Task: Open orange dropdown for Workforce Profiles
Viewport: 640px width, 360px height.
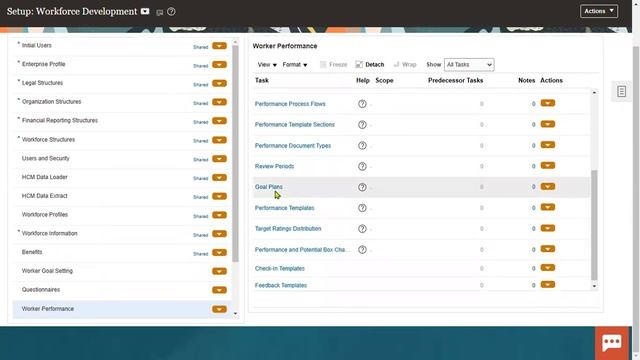Action: coord(219,215)
